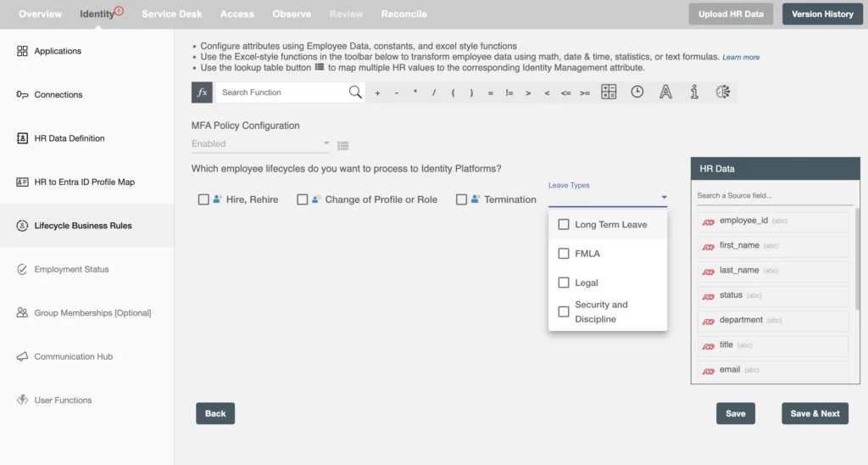Viewport: 868px width, 465px height.
Task: Select the department source field
Action: point(772,321)
